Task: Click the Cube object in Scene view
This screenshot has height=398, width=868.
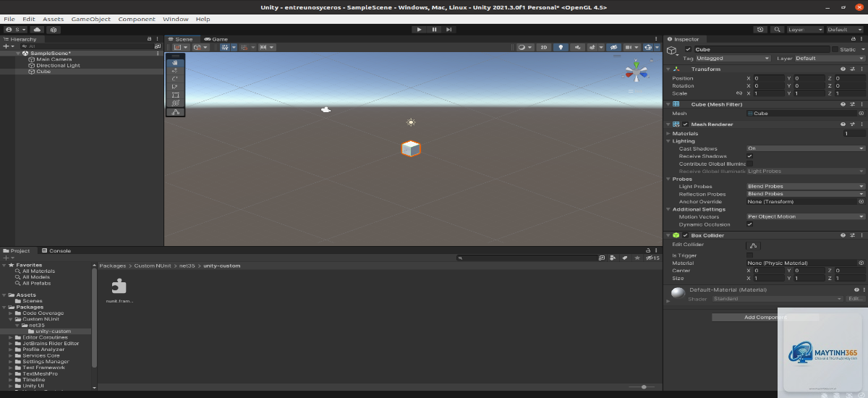Action: [411, 148]
